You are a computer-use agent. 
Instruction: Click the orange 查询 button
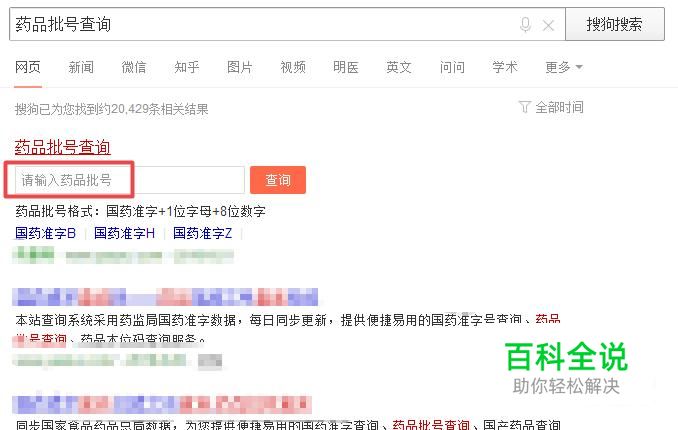click(x=278, y=180)
